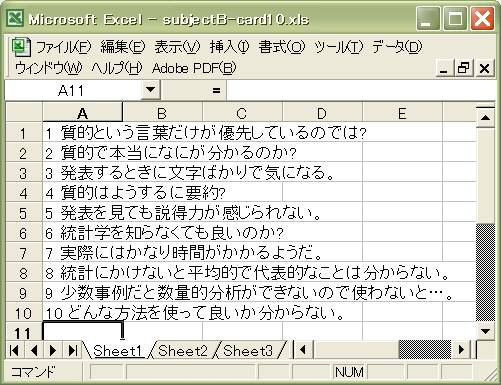The height and width of the screenshot is (385, 501).
Task: Open the Adobe PDF(B) menu
Action: [x=194, y=68]
